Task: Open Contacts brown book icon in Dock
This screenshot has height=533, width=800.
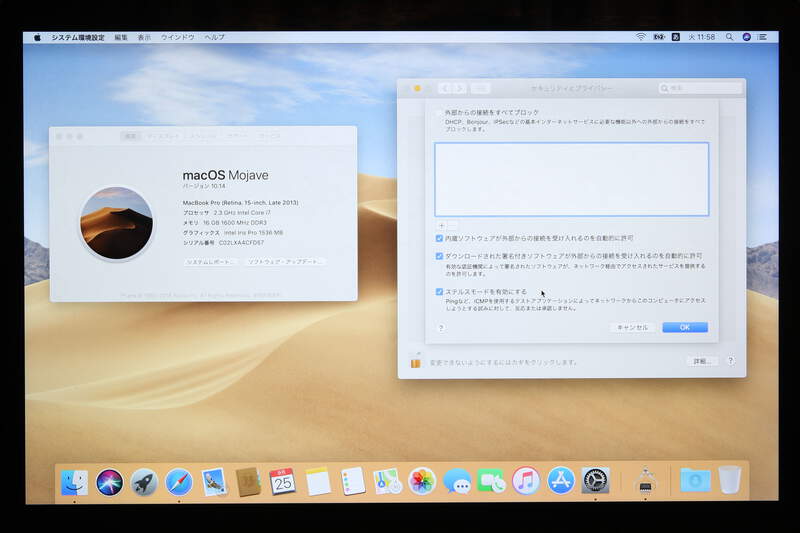Action: pos(248,481)
